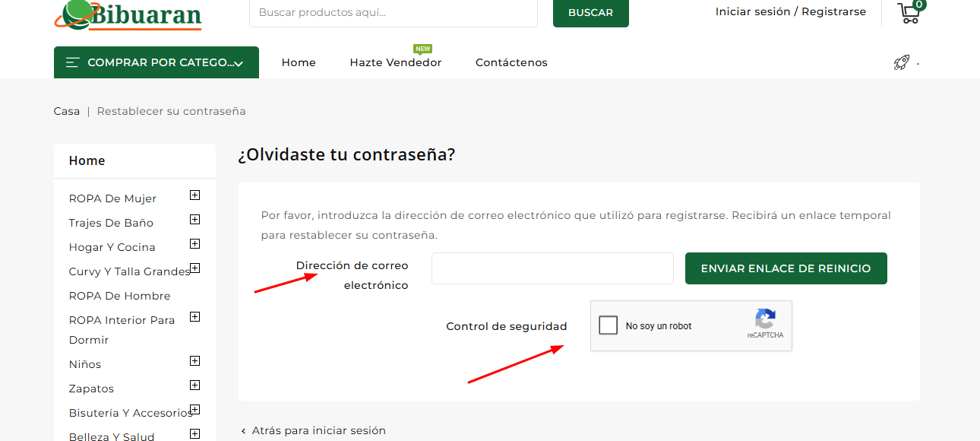Screen dimensions: 980x441
Task: Expand the Trajes De Baño category
Action: 194,219
